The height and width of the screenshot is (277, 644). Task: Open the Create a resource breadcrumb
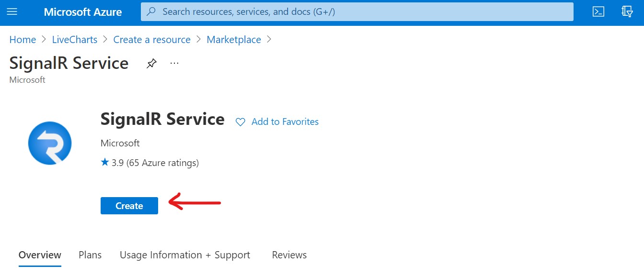coord(152,40)
